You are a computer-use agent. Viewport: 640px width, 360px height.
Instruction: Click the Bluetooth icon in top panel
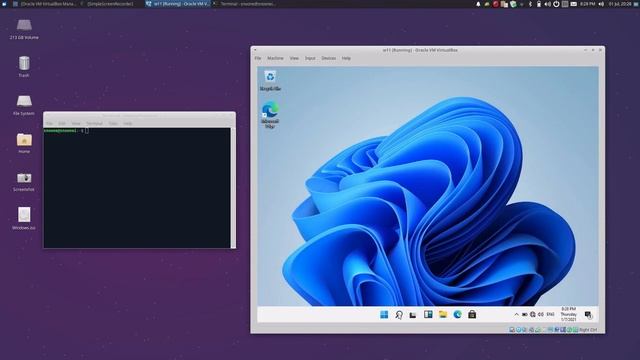pos(530,4)
